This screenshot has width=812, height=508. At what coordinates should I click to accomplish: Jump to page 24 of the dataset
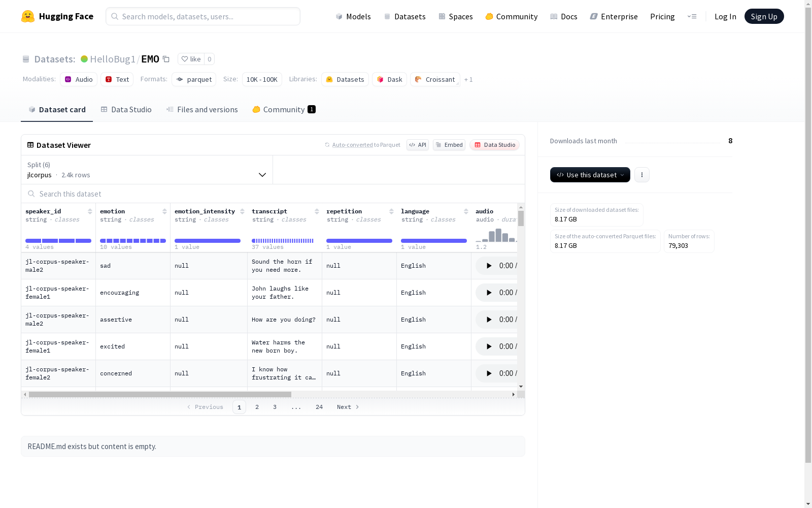point(319,407)
